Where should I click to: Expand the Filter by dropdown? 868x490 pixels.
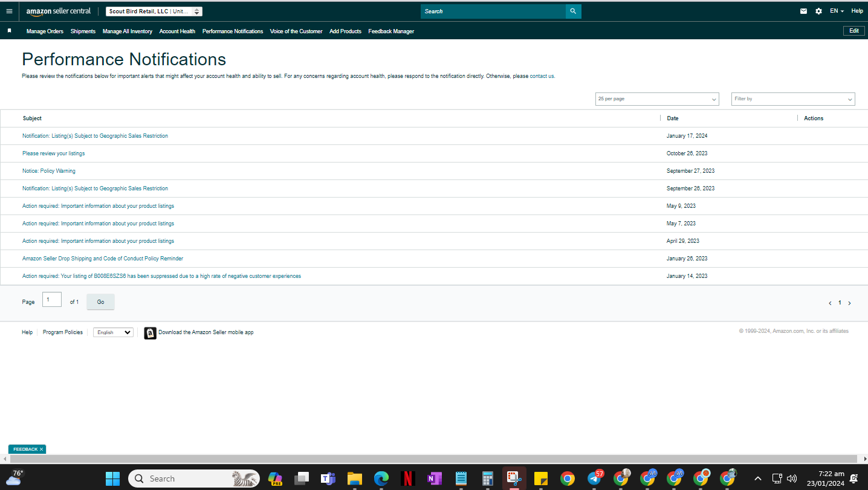click(793, 99)
